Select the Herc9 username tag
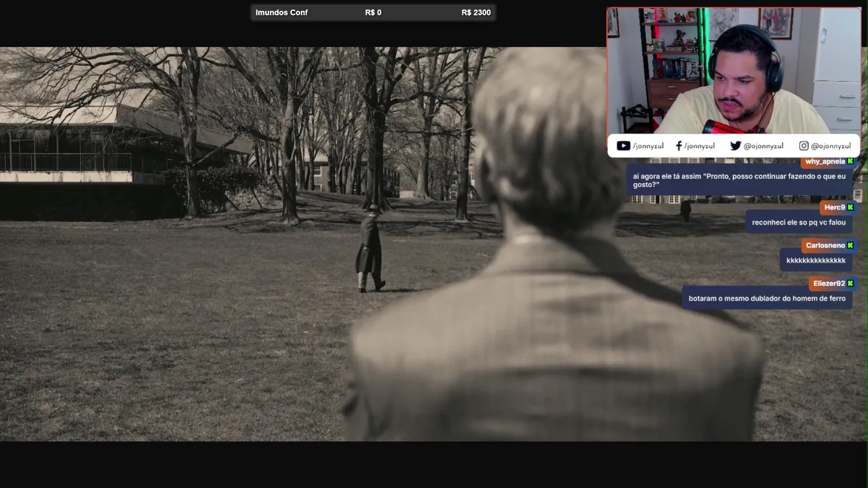868x488 pixels. (834, 207)
